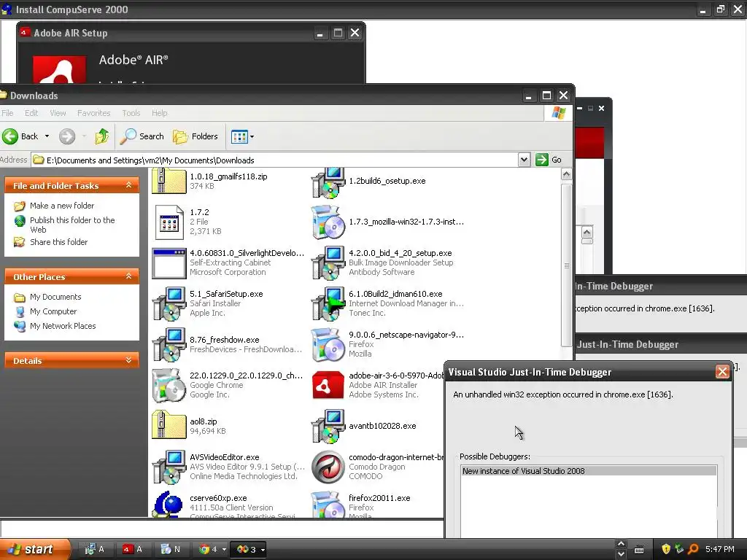Viewport: 747px width, 560px height.
Task: Go up one folder level
Action: point(101,136)
